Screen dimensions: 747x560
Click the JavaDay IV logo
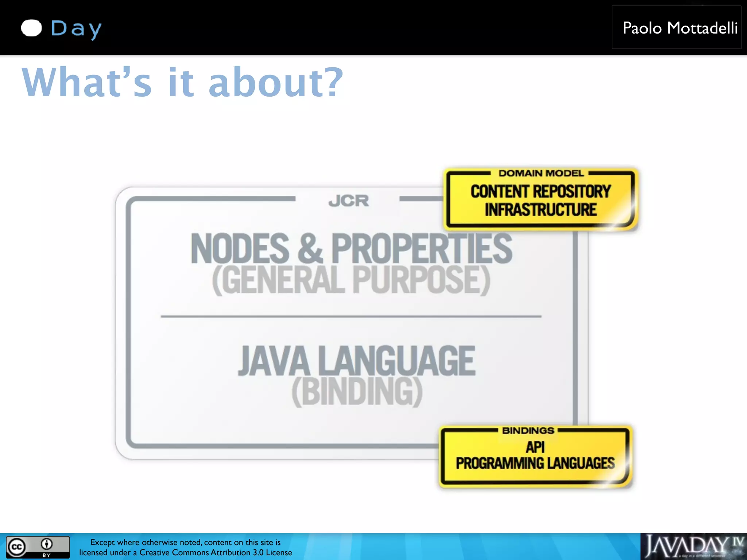click(x=694, y=547)
